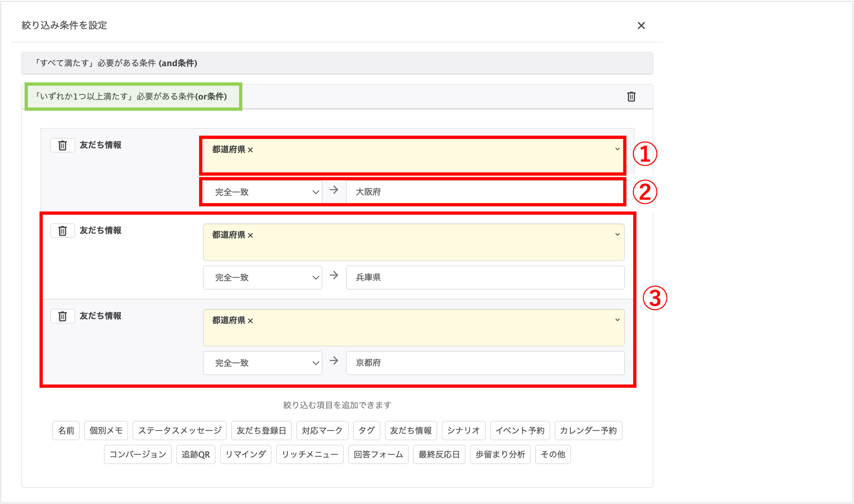
Task: Add a 回答フォーム condition
Action: [378, 454]
